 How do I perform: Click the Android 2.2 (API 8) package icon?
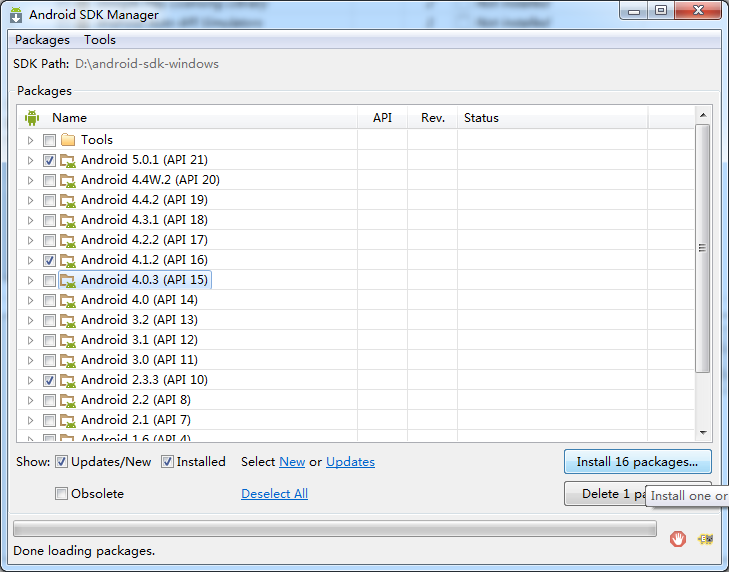(68, 400)
